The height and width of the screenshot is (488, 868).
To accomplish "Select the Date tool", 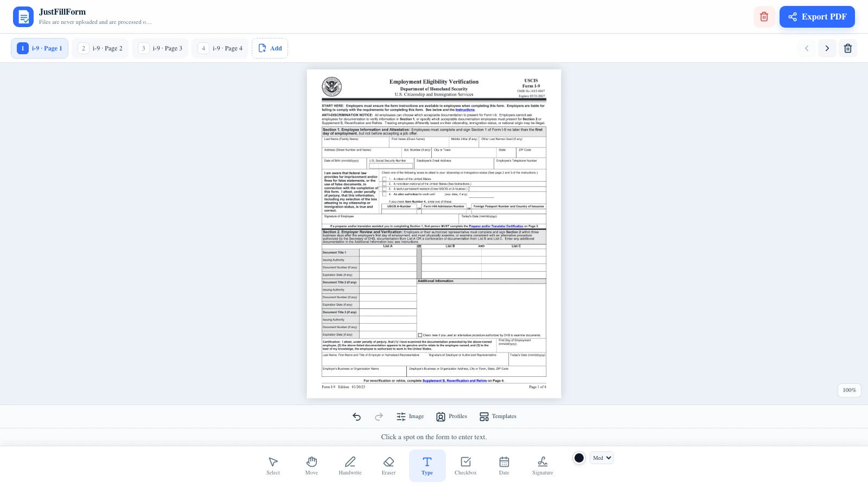I will 504,465.
